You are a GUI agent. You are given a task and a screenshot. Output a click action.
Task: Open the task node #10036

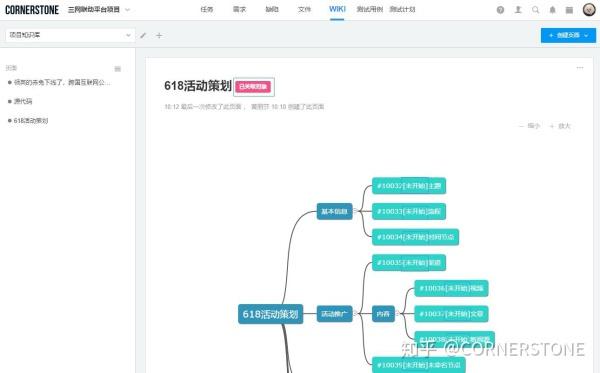(452, 288)
